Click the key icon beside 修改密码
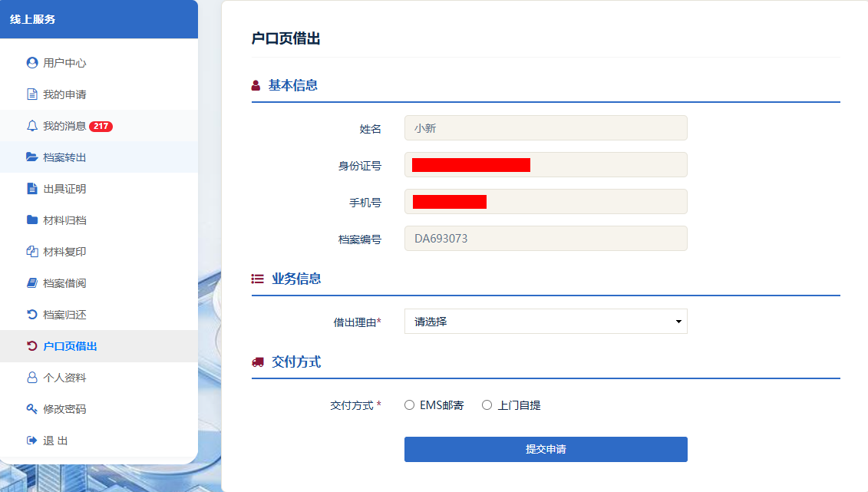 click(32, 409)
